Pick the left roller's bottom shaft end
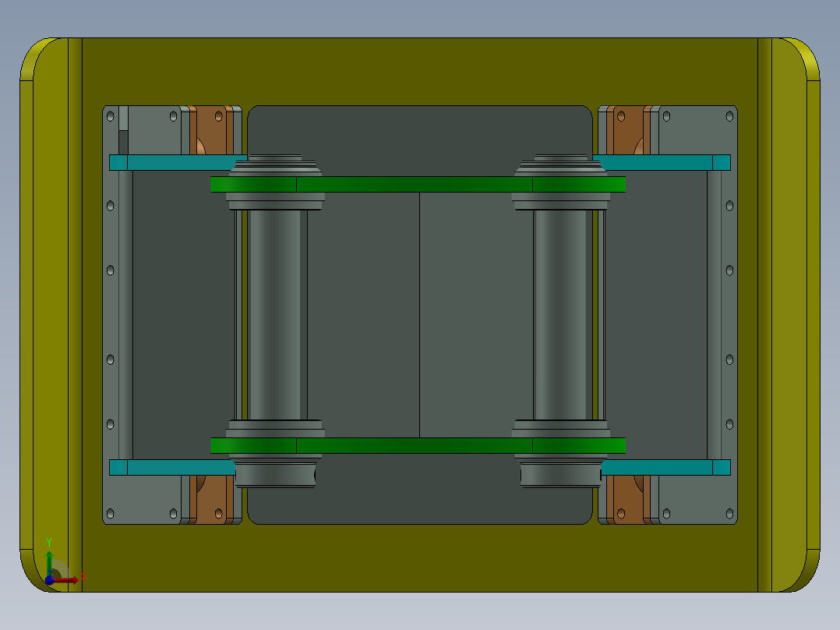Image resolution: width=840 pixels, height=630 pixels. coord(275,475)
